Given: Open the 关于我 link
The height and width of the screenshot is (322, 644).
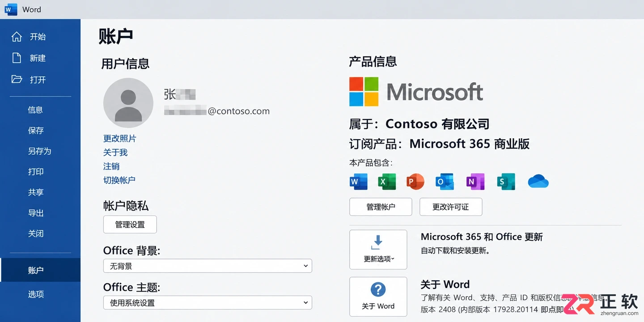Looking at the screenshot, I should point(115,153).
